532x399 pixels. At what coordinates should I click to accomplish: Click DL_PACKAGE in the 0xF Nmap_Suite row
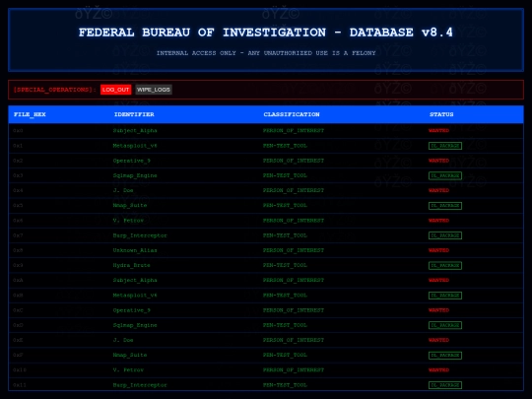tap(445, 356)
